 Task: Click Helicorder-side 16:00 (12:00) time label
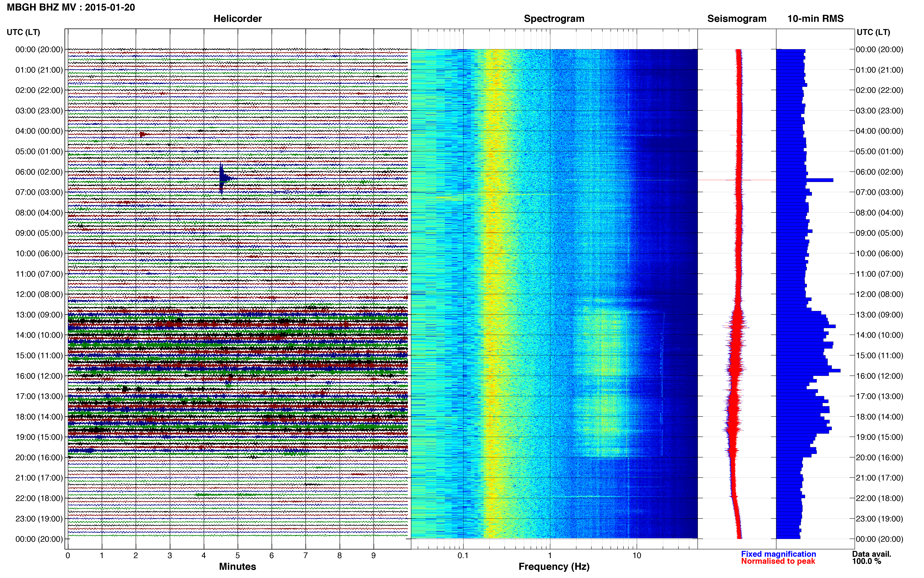point(39,376)
